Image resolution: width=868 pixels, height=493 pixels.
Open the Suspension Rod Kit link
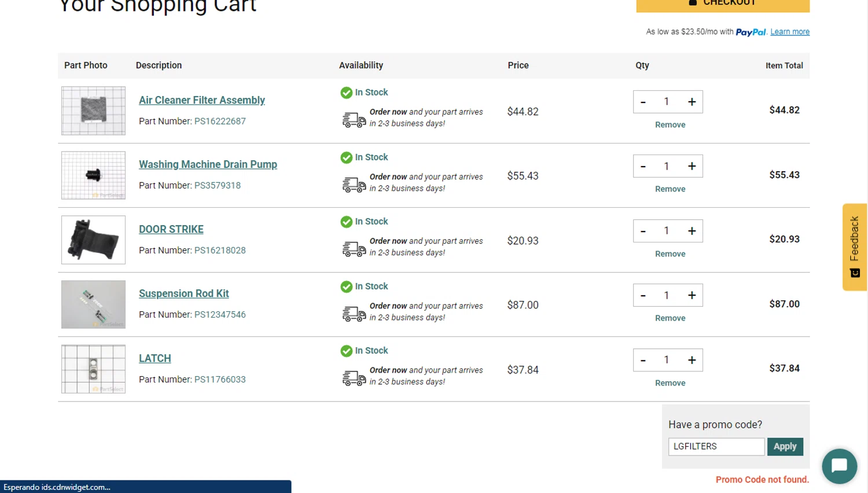click(x=183, y=293)
